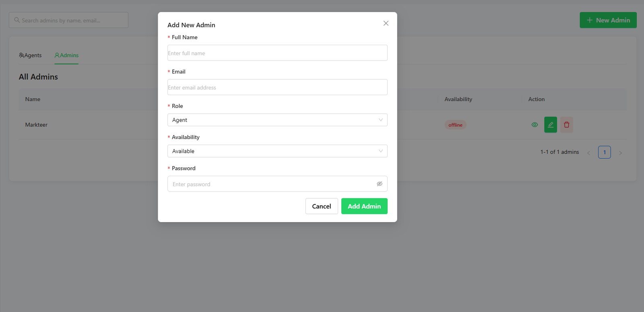This screenshot has width=644, height=312.
Task: Click the plus icon in New Admin button
Action: click(589, 20)
